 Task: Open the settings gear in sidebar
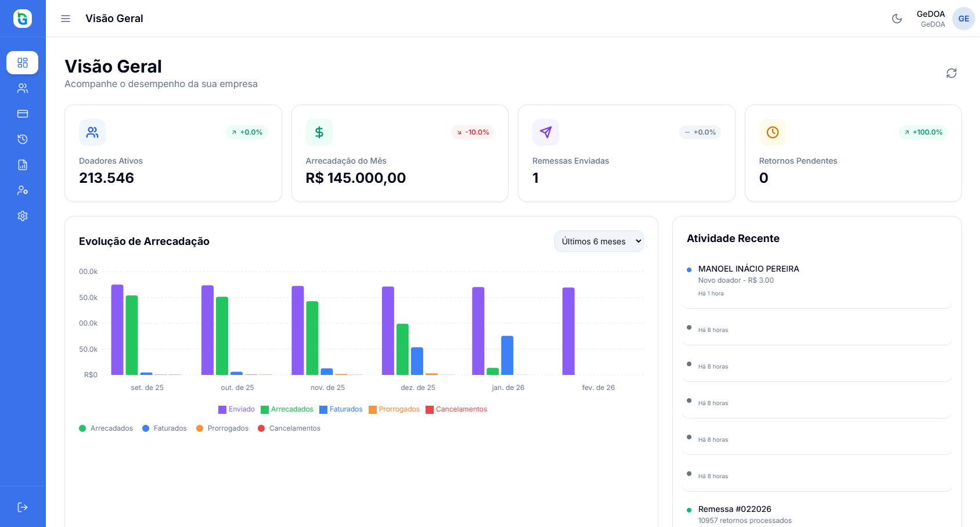click(x=23, y=216)
